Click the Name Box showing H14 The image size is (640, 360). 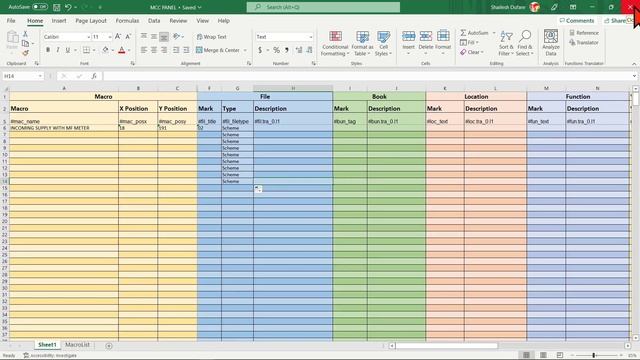tap(23, 76)
